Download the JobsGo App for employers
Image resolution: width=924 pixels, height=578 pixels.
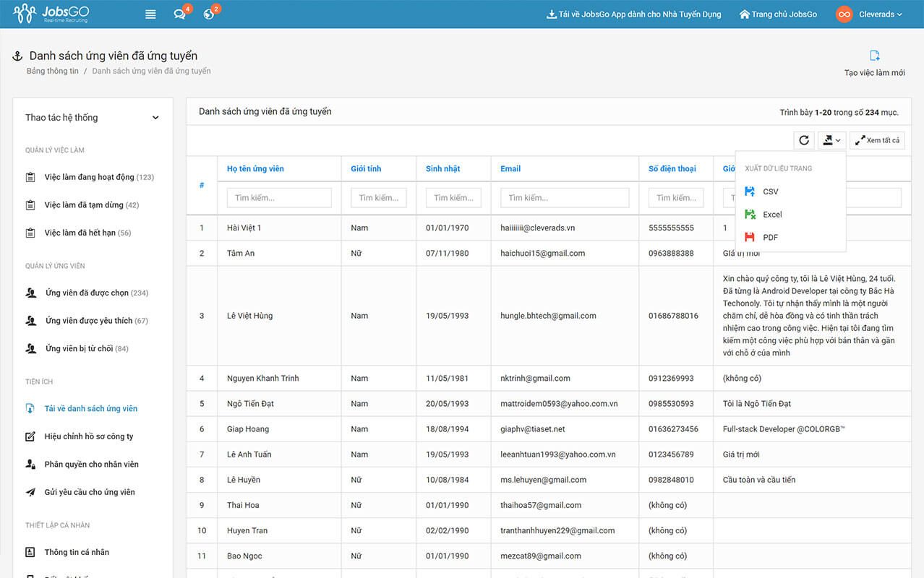(633, 14)
